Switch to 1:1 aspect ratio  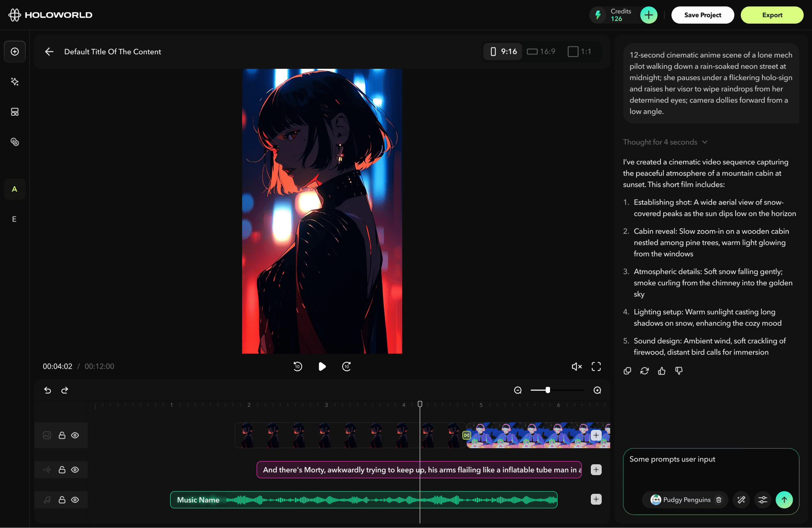(579, 52)
